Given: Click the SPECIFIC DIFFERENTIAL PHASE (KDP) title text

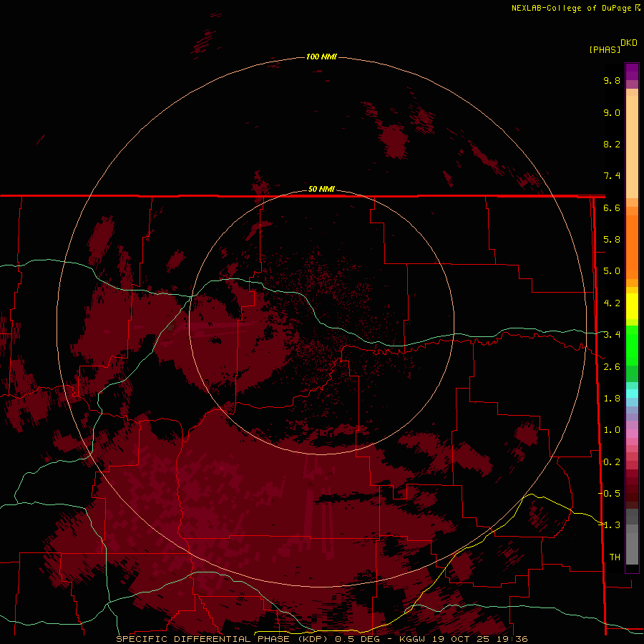Looking at the screenshot, I should coord(222,639).
